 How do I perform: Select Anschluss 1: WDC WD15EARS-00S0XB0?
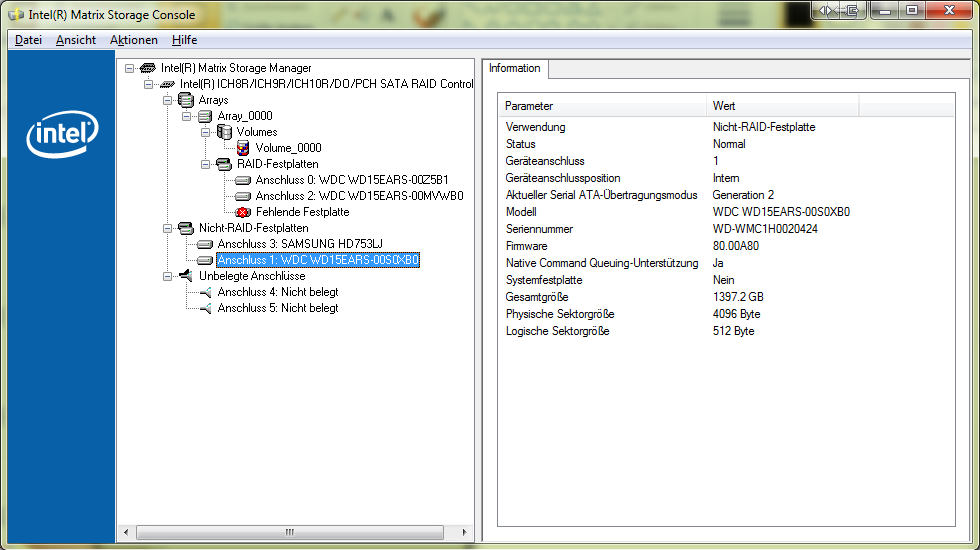[x=318, y=260]
